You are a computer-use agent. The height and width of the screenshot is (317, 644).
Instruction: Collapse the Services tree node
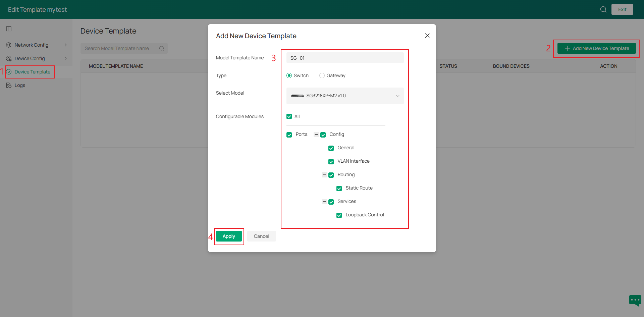tap(324, 202)
